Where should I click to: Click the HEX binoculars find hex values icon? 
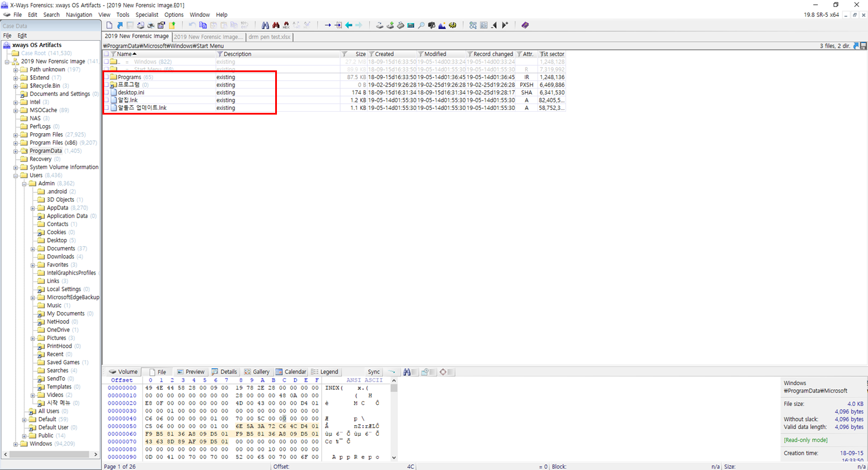(286, 25)
